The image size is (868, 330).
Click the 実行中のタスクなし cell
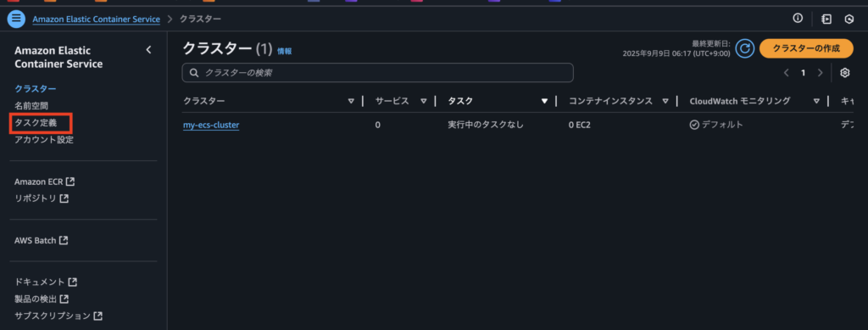(486, 126)
